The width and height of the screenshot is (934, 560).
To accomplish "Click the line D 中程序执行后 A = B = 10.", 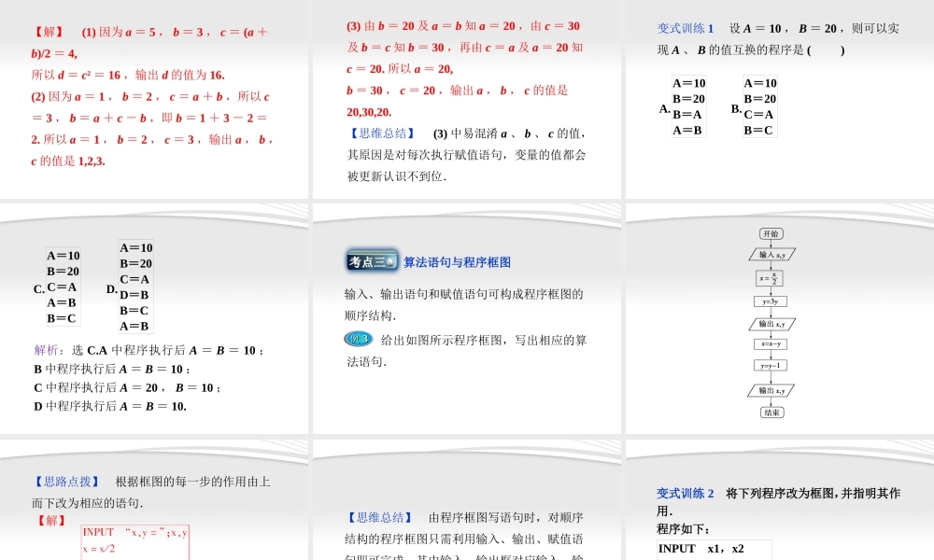I will (110, 406).
